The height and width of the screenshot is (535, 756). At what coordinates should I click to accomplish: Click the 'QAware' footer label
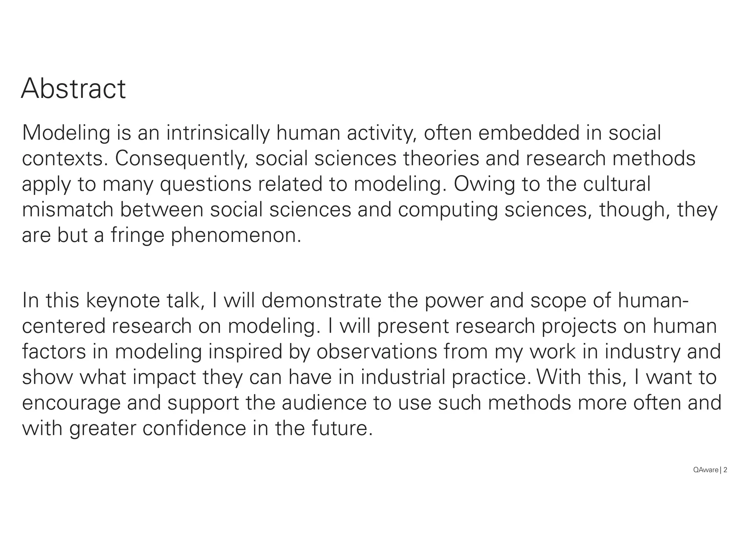click(706, 470)
